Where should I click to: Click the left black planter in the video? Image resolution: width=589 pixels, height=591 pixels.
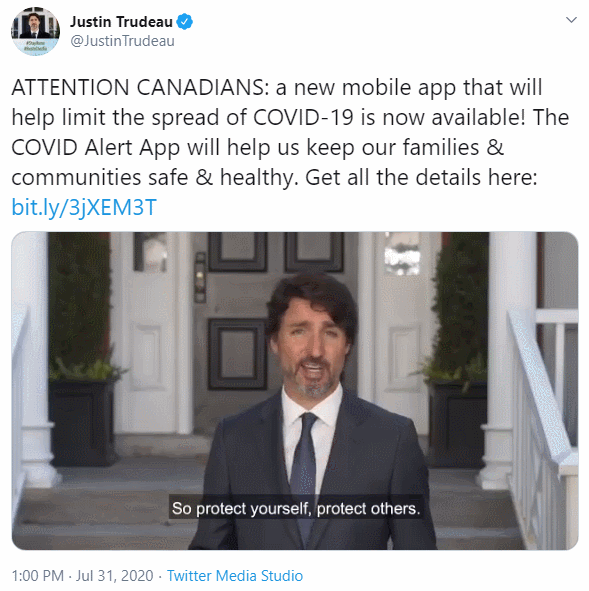click(x=83, y=422)
